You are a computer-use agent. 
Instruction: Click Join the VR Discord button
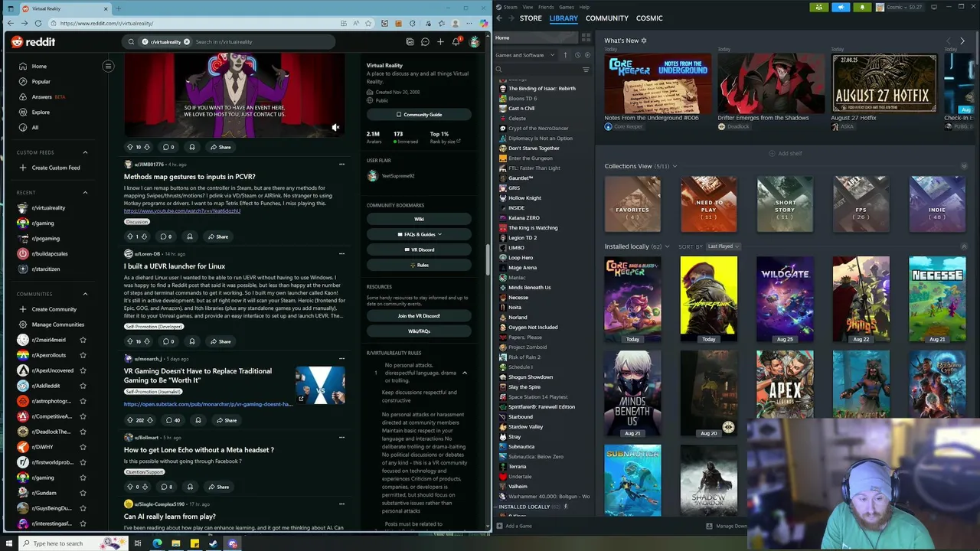tap(419, 316)
